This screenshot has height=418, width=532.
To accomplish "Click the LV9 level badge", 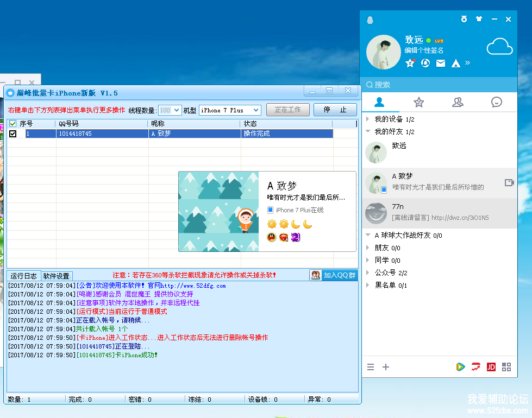I will click(x=439, y=41).
